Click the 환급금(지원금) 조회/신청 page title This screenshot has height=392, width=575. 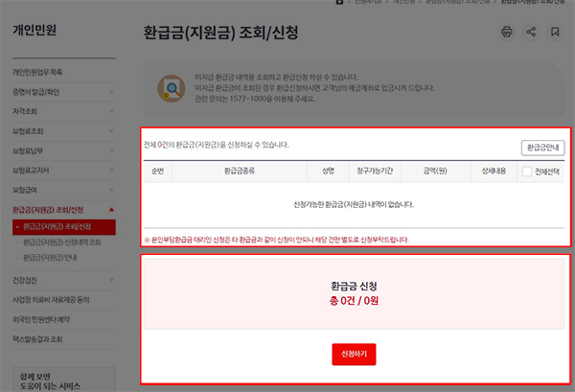220,33
